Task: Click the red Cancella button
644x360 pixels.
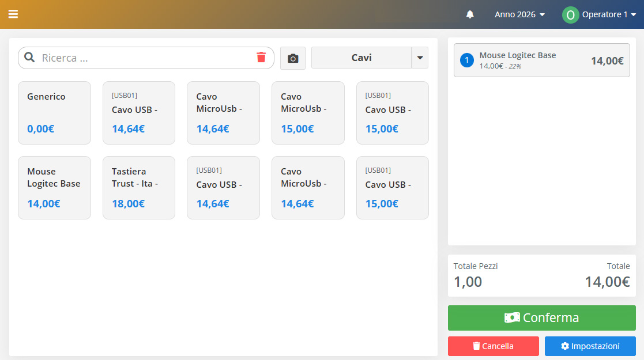Action: tap(494, 346)
